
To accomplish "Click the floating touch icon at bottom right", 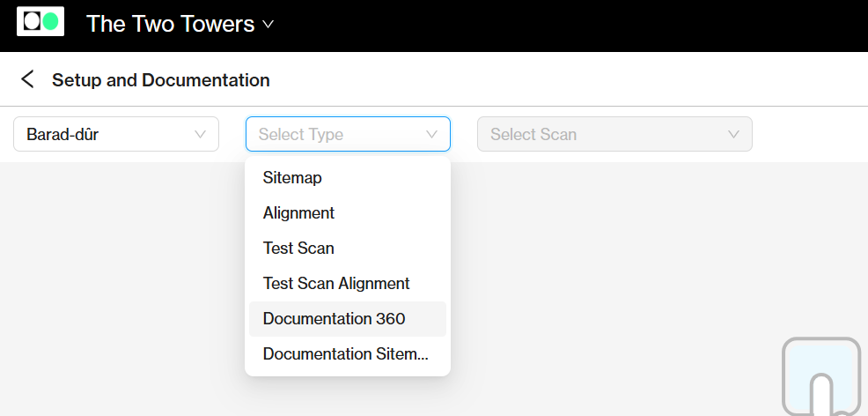I will point(821,376).
